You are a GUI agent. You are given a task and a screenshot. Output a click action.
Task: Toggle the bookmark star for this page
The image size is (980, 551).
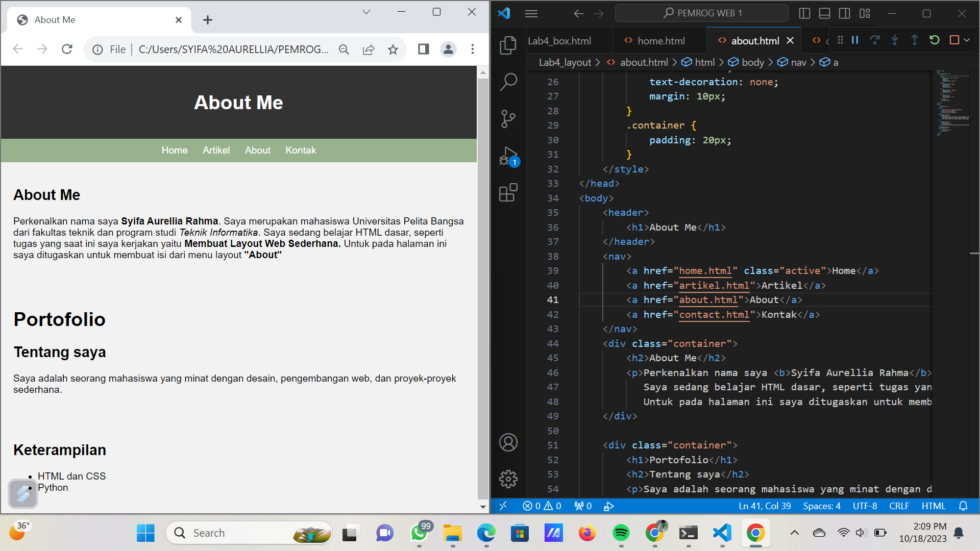click(393, 49)
